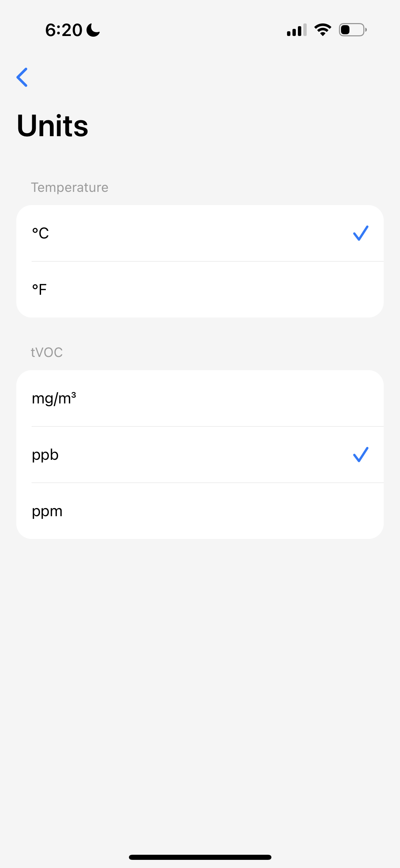Tap the checkmark beside ppb

[x=360, y=454]
